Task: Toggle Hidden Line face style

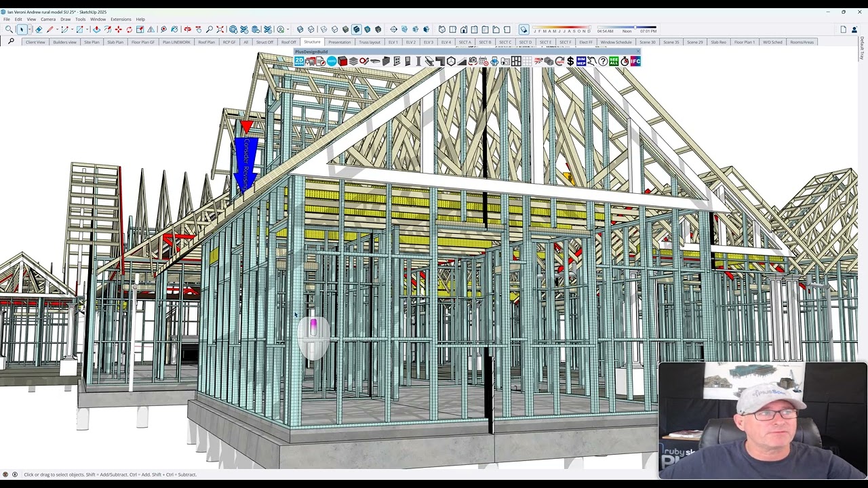Action: (335, 29)
